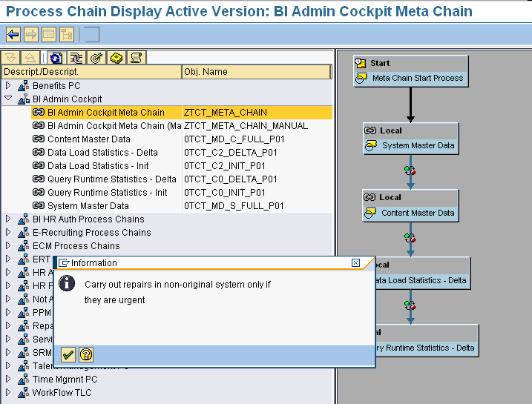
Task: Select Local Content Master Data node in diagram
Action: [x=410, y=206]
